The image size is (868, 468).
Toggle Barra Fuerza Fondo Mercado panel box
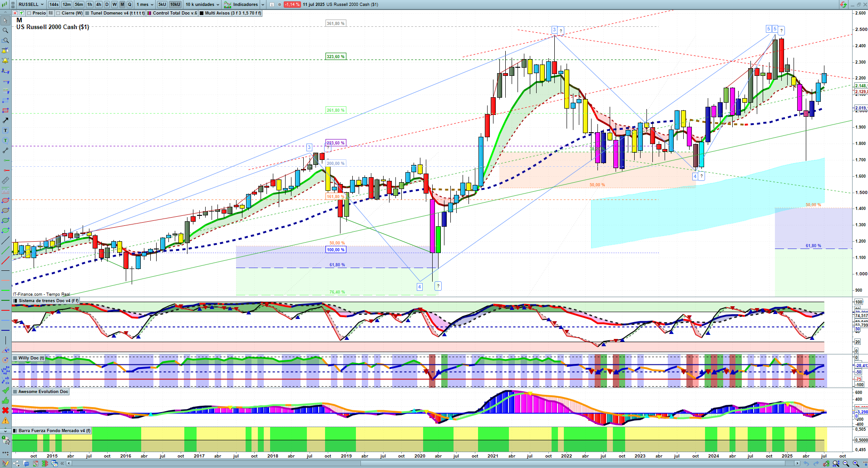15,431
